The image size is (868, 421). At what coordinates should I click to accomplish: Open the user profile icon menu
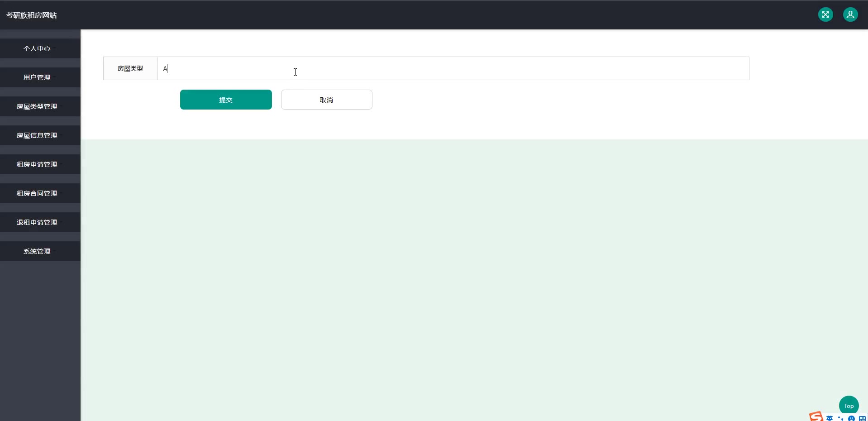850,14
